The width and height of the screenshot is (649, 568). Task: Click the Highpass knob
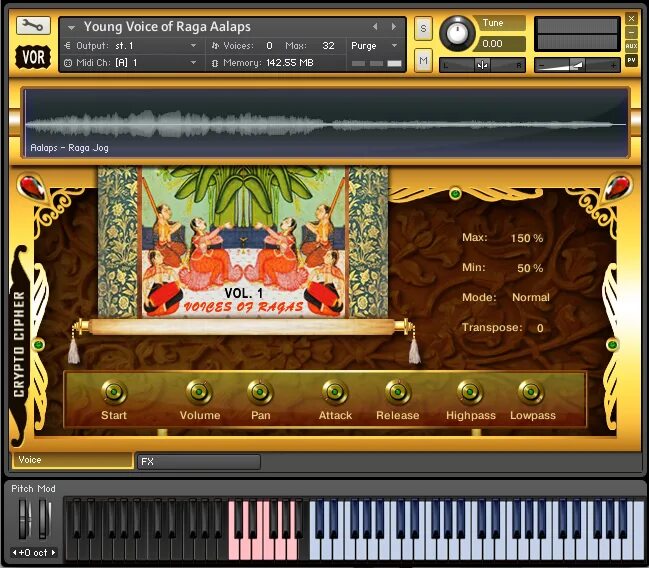[470, 392]
